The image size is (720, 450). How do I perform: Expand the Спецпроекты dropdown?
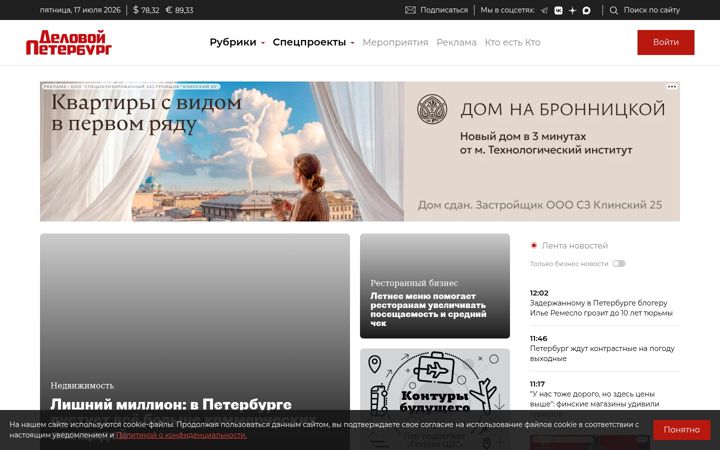coord(313,42)
